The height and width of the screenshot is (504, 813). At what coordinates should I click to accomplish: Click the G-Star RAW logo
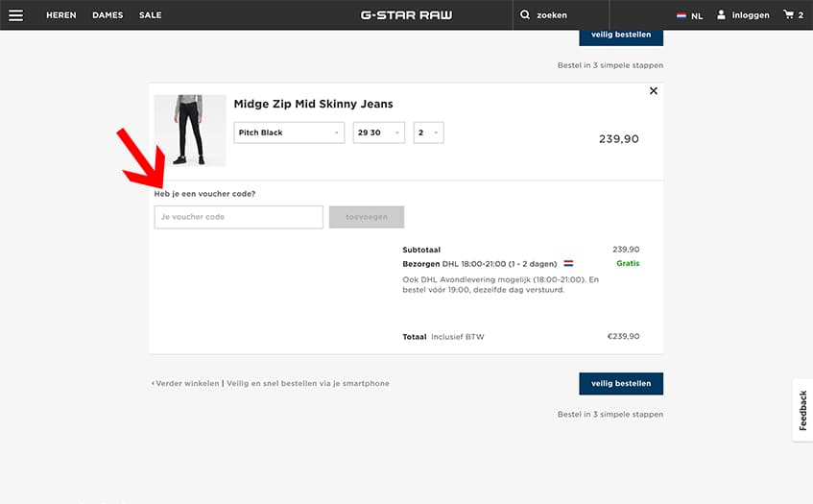406,15
